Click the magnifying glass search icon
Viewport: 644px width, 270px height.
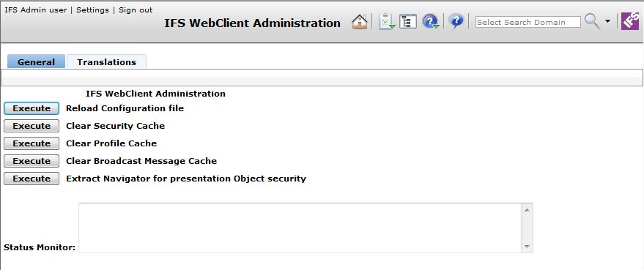[x=592, y=21]
